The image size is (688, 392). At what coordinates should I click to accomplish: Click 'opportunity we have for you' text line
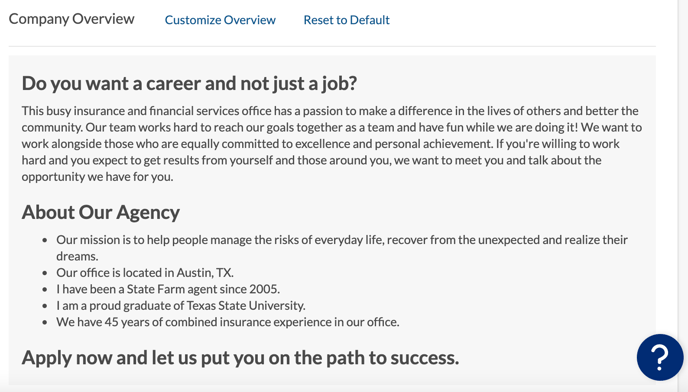pyautogui.click(x=97, y=177)
